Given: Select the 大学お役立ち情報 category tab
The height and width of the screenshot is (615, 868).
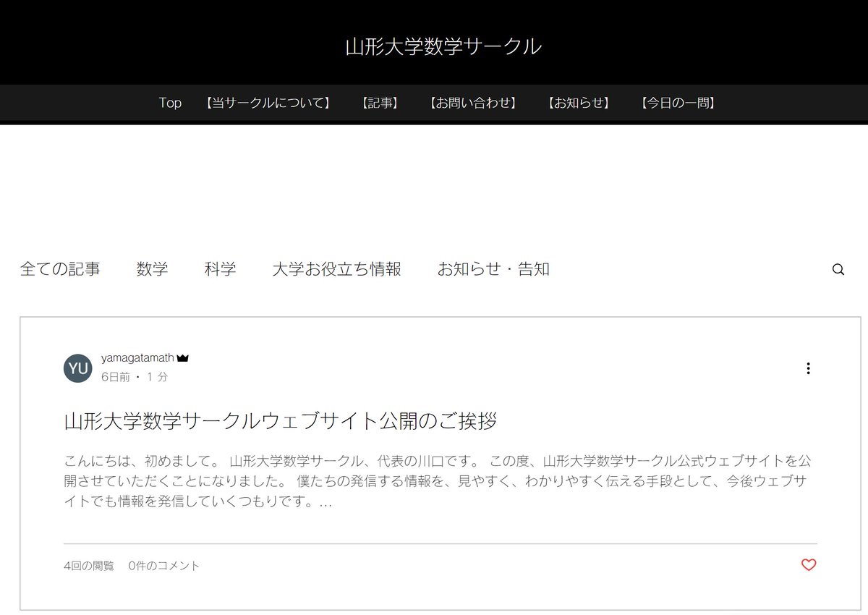Looking at the screenshot, I should pyautogui.click(x=336, y=269).
